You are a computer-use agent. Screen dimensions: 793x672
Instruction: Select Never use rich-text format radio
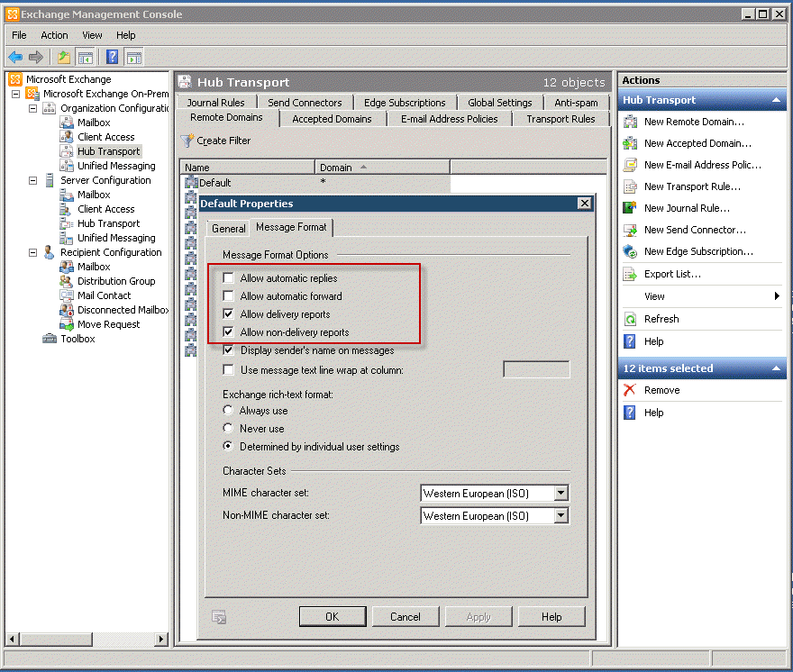coord(228,428)
